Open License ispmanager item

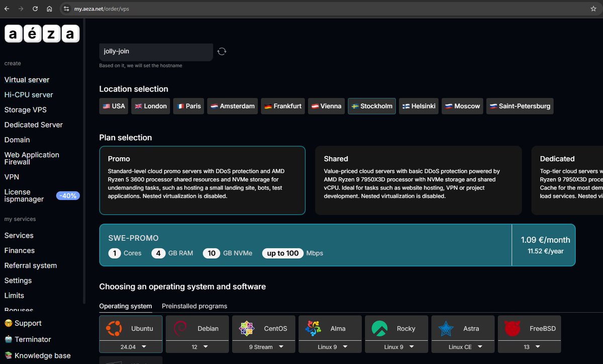[24, 195]
